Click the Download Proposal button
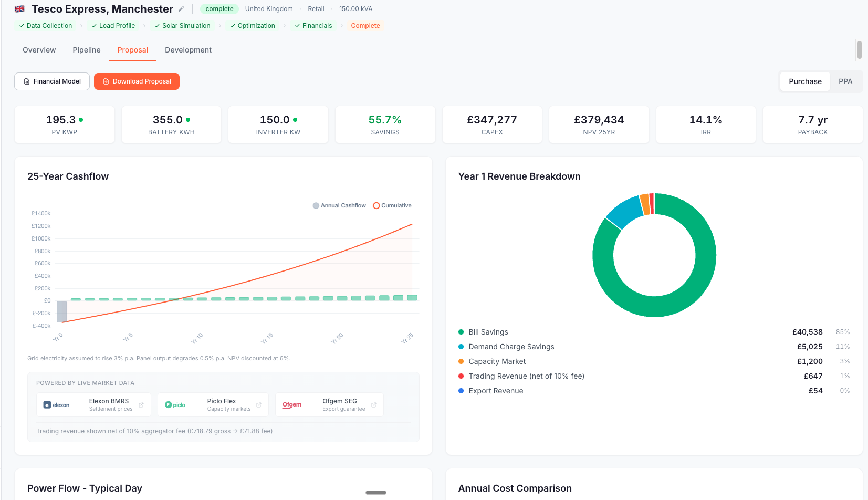The image size is (868, 500). (137, 81)
